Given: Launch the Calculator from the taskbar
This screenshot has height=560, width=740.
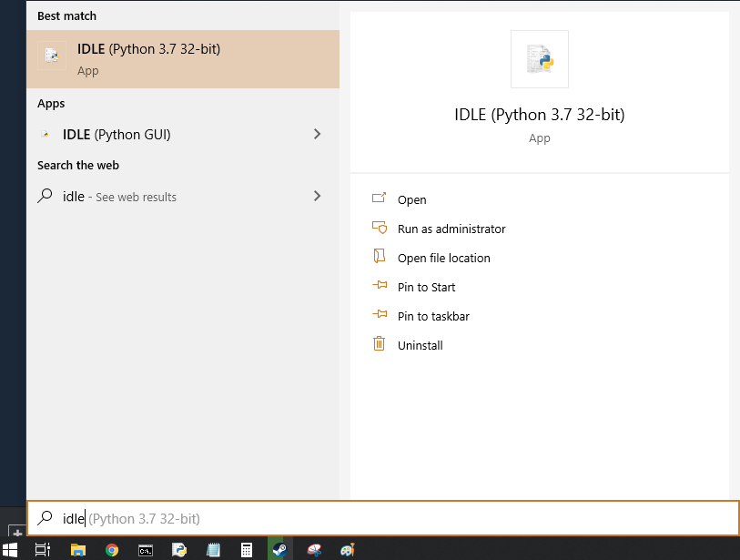Looking at the screenshot, I should coord(247,550).
